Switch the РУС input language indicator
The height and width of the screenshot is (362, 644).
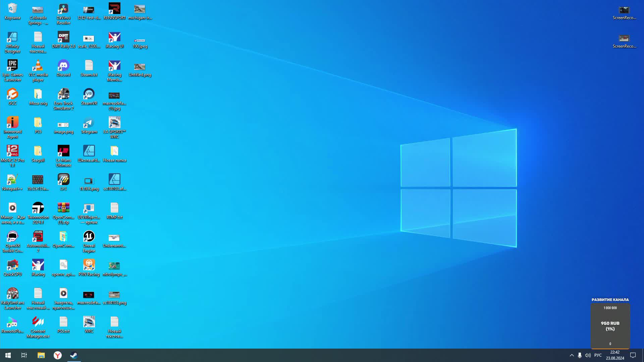(598, 355)
